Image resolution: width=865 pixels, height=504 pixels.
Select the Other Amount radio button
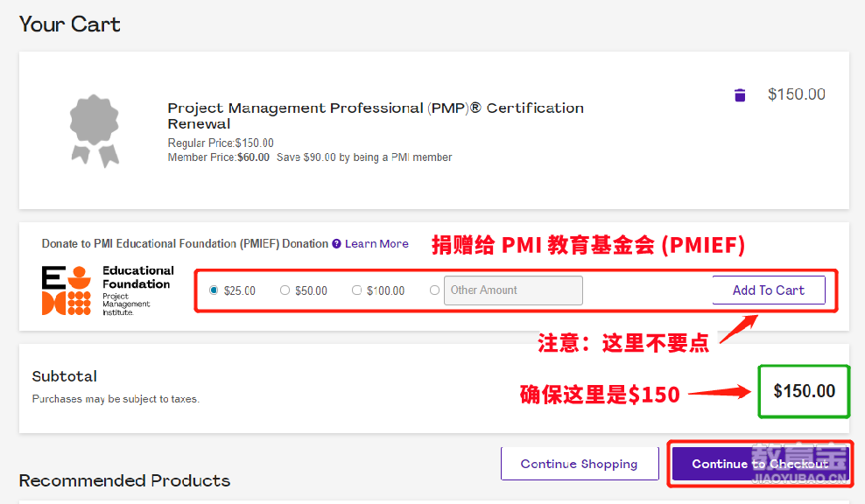pos(435,290)
